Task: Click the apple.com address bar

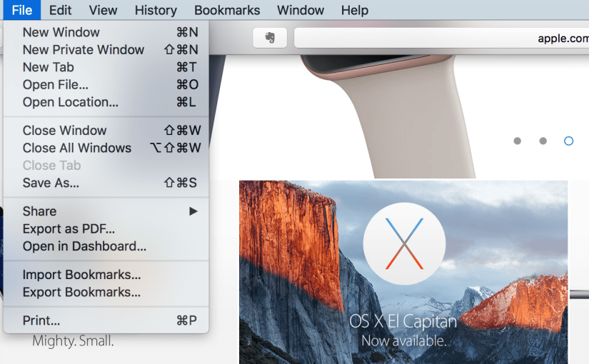Action: [441, 38]
